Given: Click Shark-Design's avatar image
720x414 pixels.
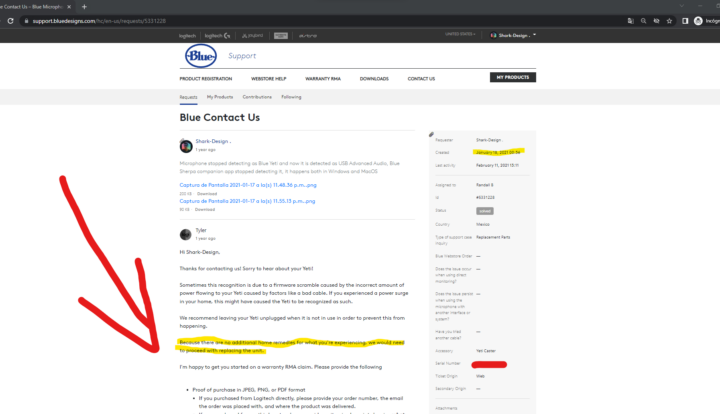Looking at the screenshot, I should click(186, 146).
